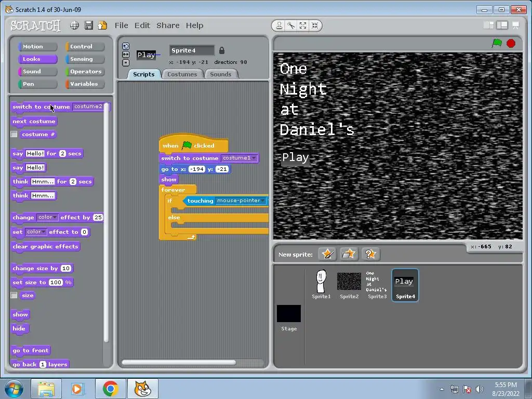Switch to full stage view
This screenshot has height=399, width=532.
click(502, 25)
